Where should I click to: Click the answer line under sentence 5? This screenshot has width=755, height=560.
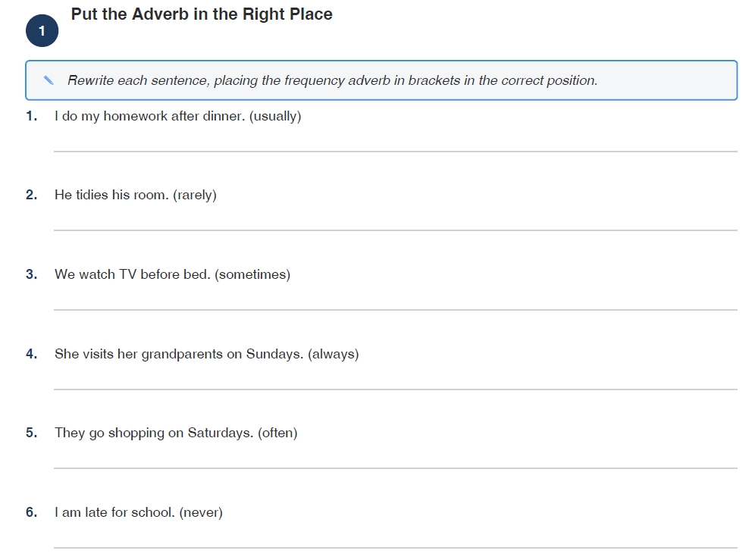(396, 468)
